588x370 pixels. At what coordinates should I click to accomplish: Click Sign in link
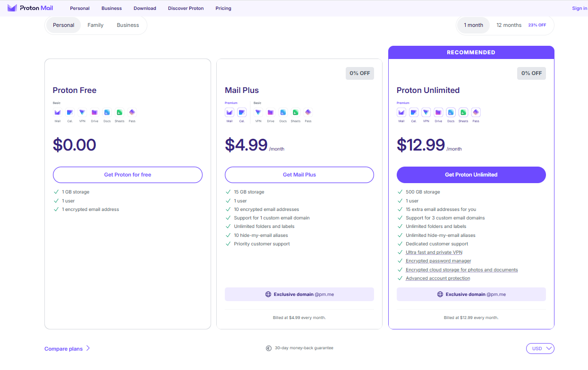579,8
